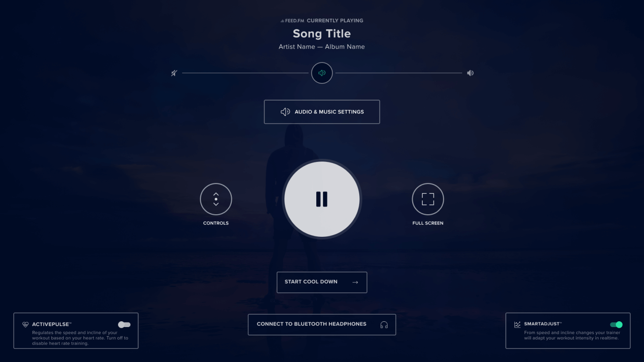The width and height of the screenshot is (644, 362).
Task: Click the speaker icon in Audio settings button
Action: tap(285, 112)
